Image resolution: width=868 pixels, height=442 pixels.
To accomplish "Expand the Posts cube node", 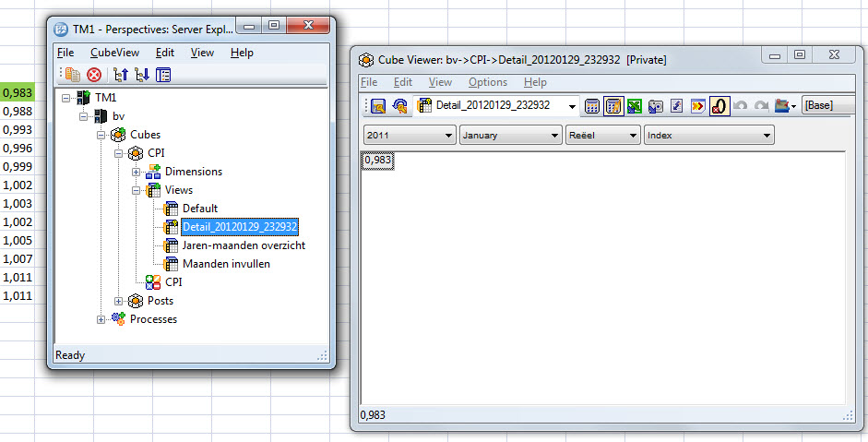I will 118,301.
